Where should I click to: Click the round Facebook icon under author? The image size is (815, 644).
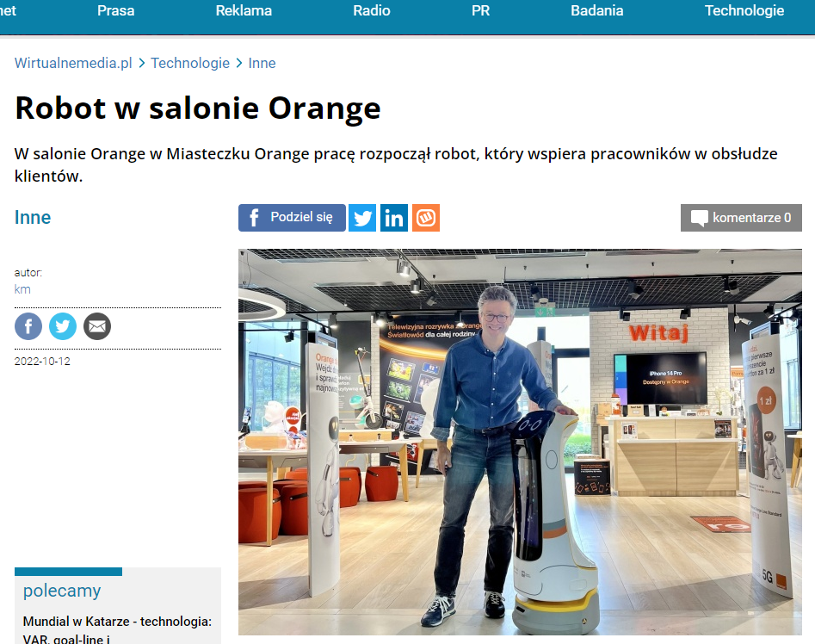coord(28,326)
